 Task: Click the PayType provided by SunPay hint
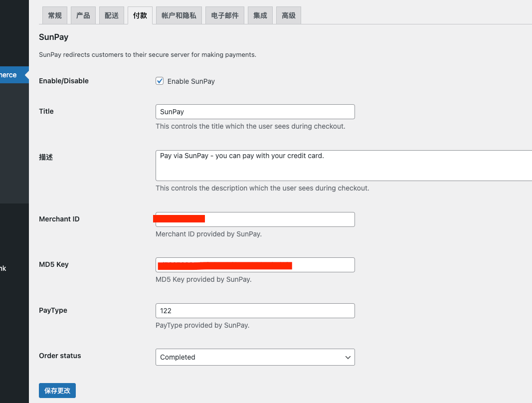point(202,325)
